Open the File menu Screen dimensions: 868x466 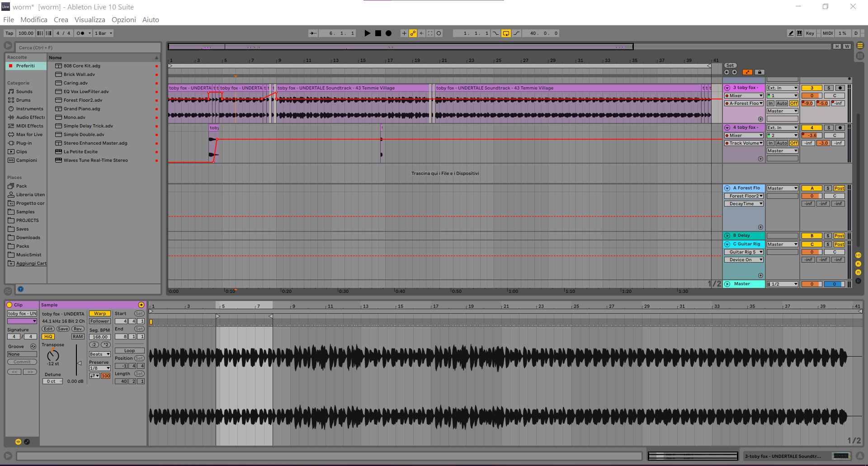(9, 19)
